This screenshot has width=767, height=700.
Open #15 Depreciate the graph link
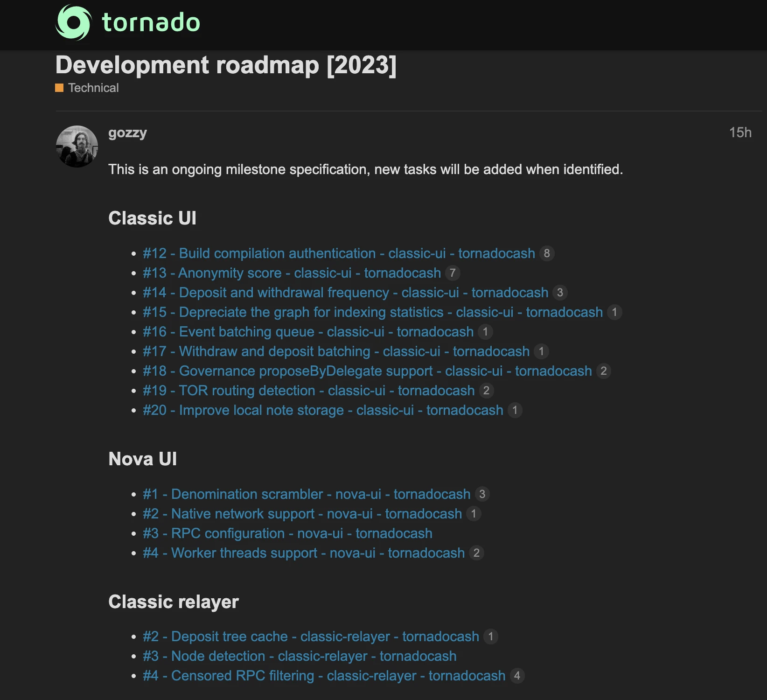[373, 312]
